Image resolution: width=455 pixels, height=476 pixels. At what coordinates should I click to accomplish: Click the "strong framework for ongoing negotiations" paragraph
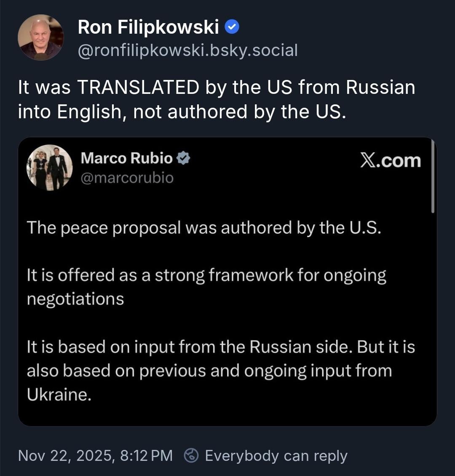206,287
